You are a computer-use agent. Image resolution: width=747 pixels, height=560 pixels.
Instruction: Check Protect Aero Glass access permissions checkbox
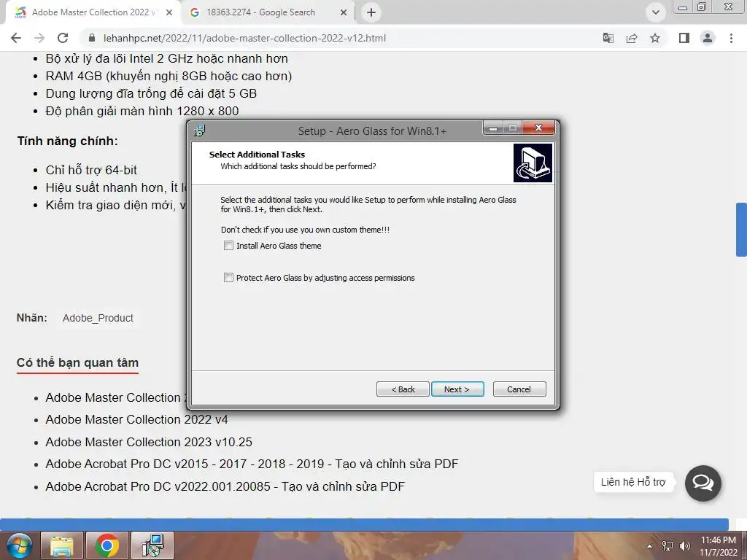tap(228, 278)
